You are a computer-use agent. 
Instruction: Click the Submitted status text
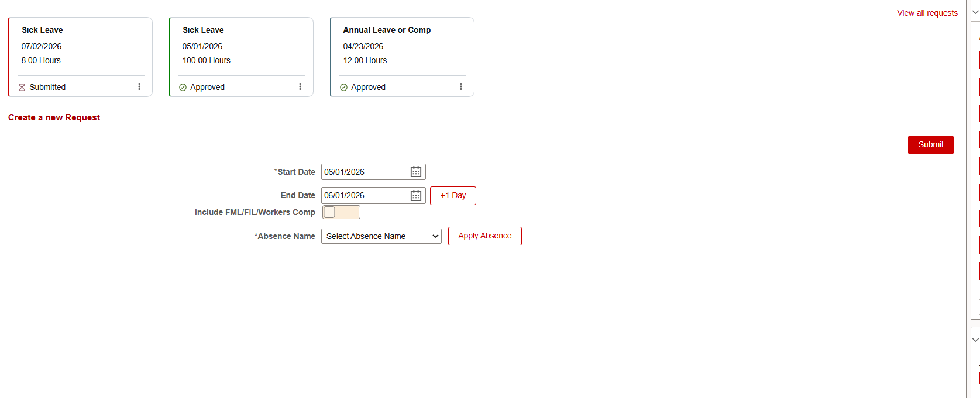coord(47,87)
